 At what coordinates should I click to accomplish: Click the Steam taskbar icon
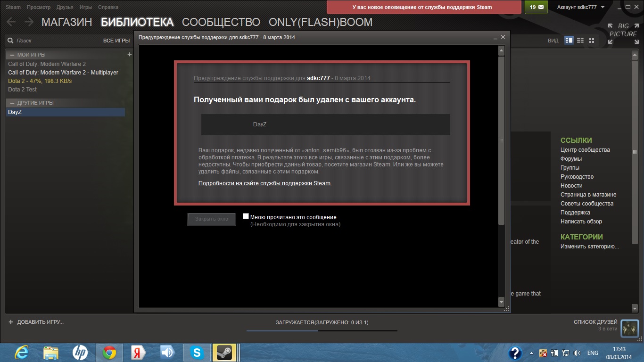[224, 353]
